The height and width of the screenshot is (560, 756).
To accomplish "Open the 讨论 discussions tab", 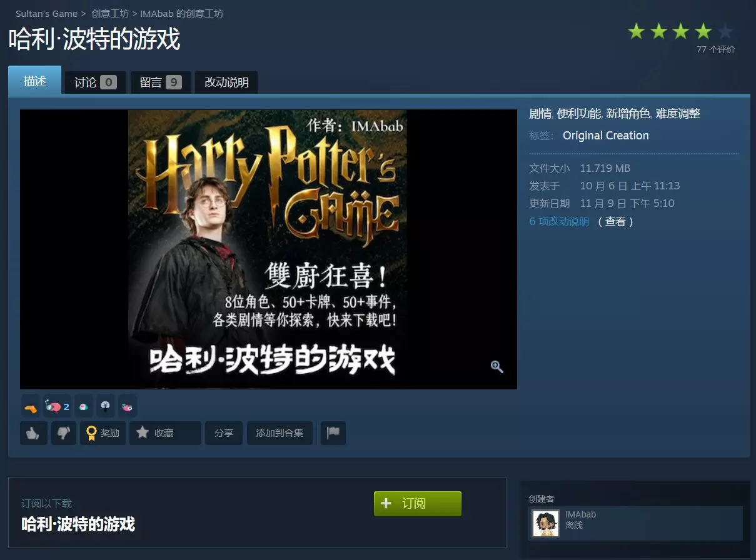I will pos(95,82).
